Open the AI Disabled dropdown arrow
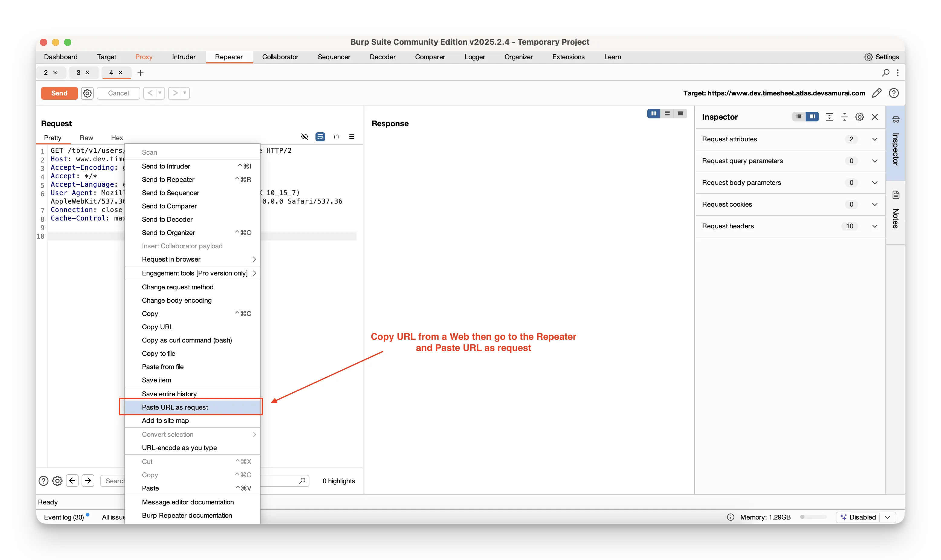The height and width of the screenshot is (560, 941). [x=888, y=517]
